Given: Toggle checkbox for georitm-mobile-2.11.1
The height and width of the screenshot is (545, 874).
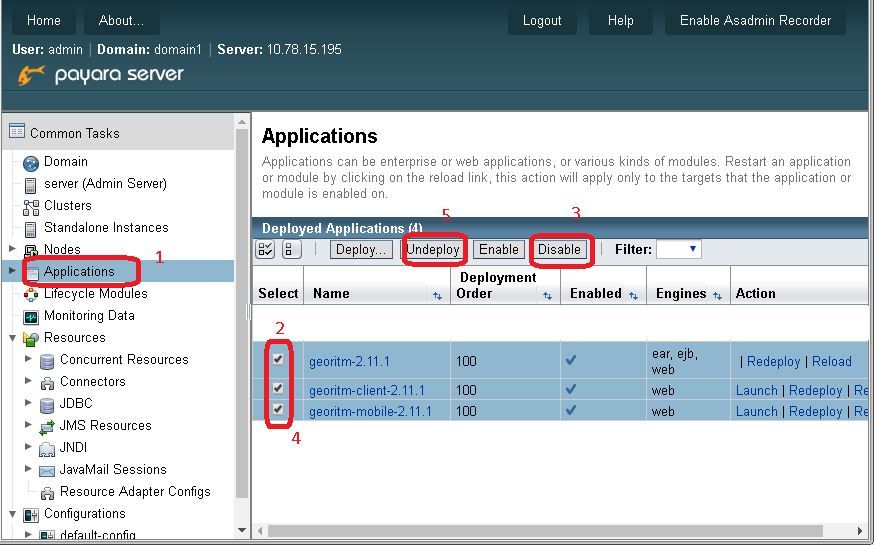Looking at the screenshot, I should (x=278, y=409).
